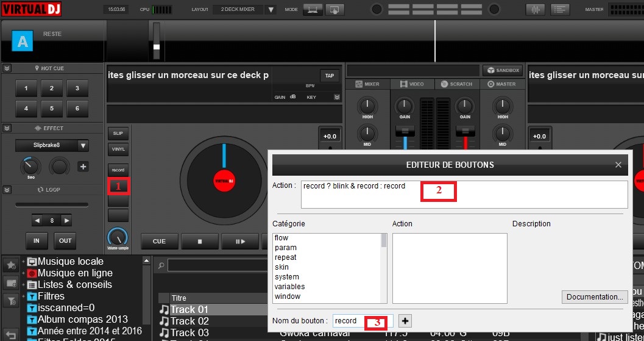This screenshot has width=644, height=341.
Task: Click the TAP tempo button
Action: coord(330,76)
